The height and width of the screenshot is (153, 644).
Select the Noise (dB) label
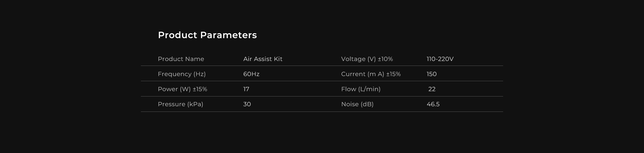coord(357,104)
